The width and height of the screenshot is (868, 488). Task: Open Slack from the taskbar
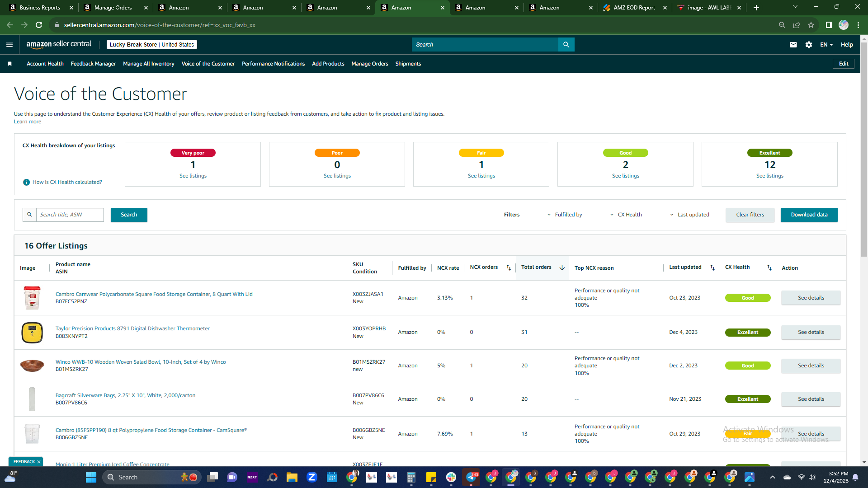451,477
